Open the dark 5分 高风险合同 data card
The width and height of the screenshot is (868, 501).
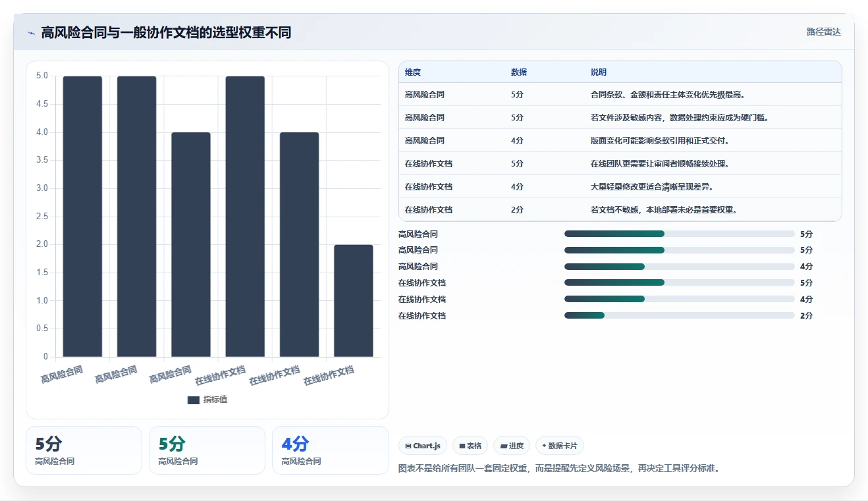coord(84,450)
